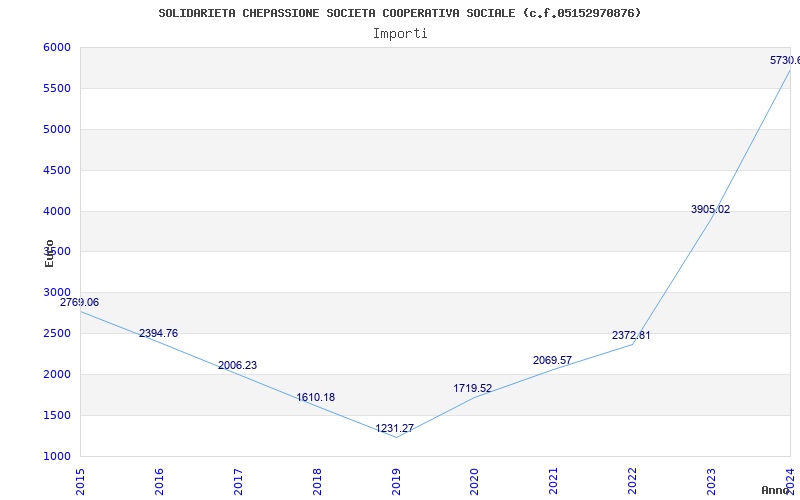Click the chart title with c.f.05152970876
The height and width of the screenshot is (500, 800).
pos(399,13)
